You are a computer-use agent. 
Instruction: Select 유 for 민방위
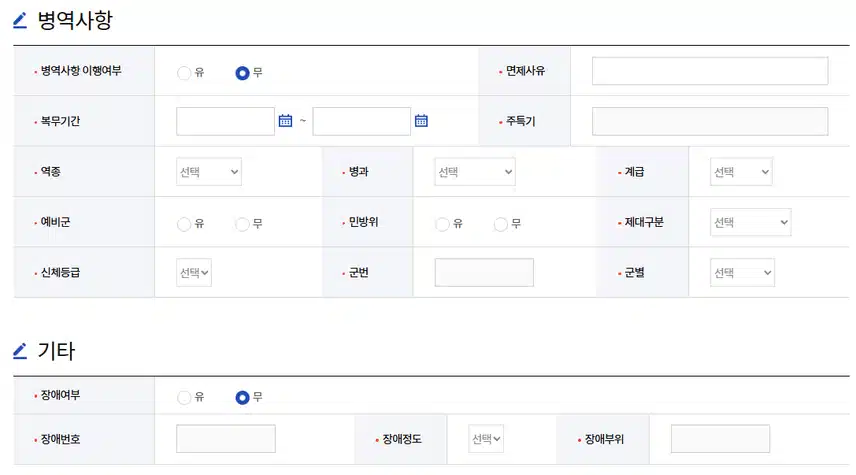442,224
